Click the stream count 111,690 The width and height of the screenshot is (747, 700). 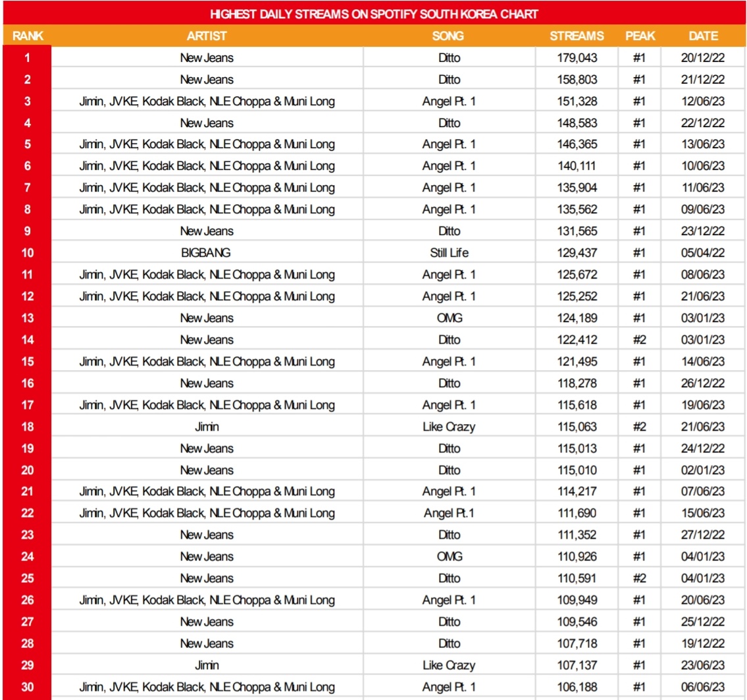577,513
